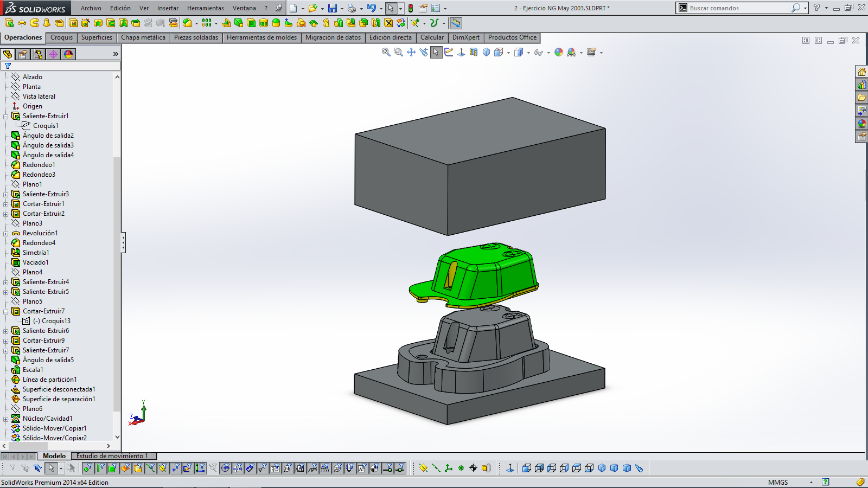The image size is (868, 488).
Task: Switch to the Herramientas de moldes tab
Action: 261,37
